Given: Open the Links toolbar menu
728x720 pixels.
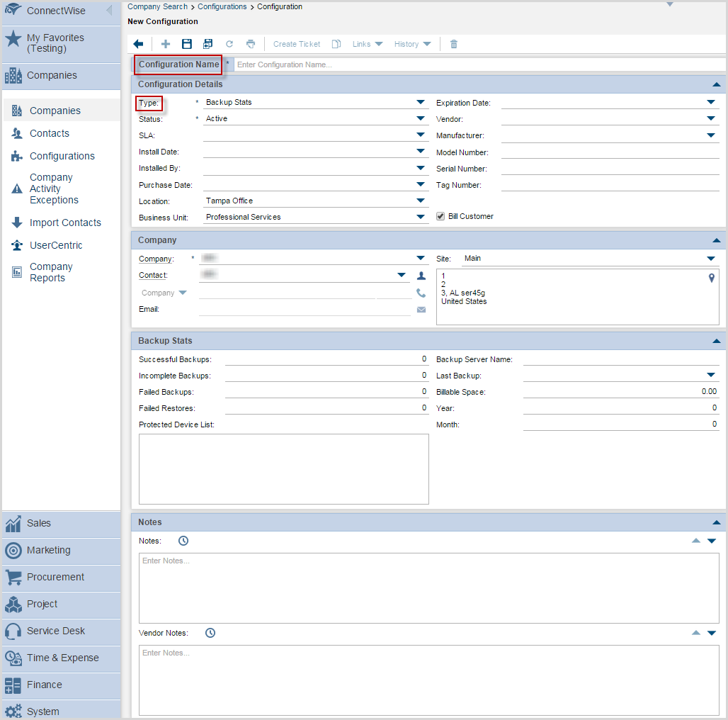Looking at the screenshot, I should (x=368, y=44).
